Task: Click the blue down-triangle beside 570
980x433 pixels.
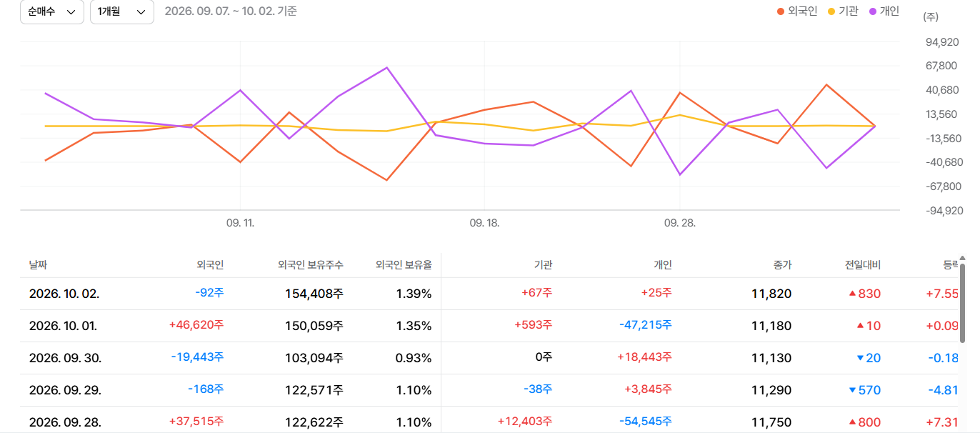Action: 852,390
